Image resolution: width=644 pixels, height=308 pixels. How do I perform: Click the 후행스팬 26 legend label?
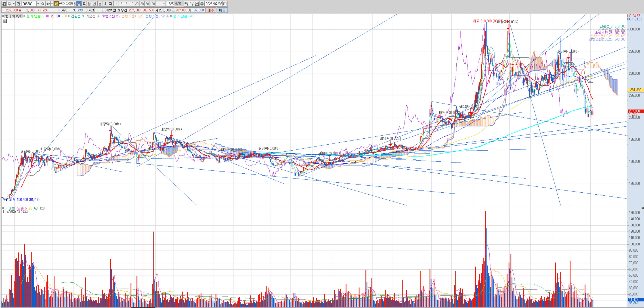tap(111, 16)
